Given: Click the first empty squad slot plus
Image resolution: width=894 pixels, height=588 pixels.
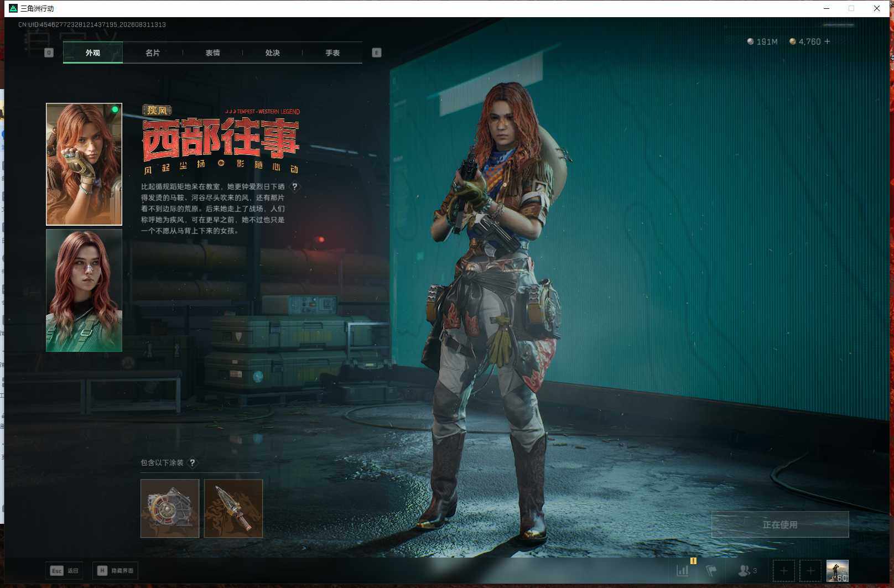Looking at the screenshot, I should click(x=784, y=571).
